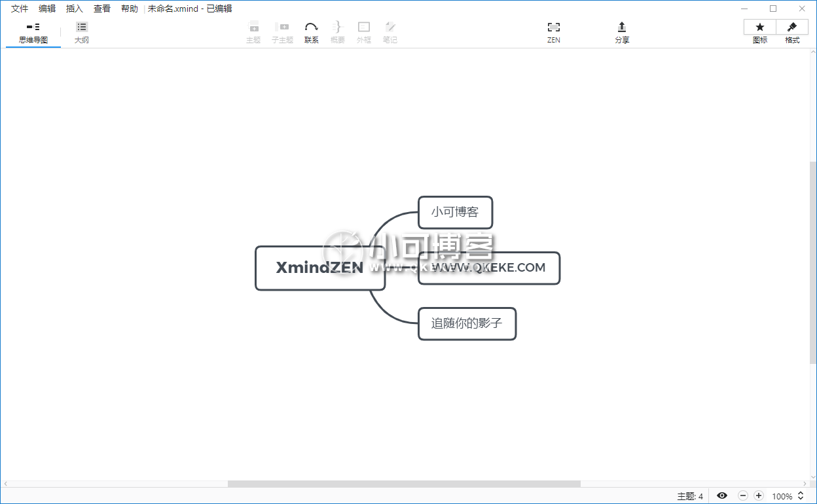
Task: Open the 分享 share options
Action: 622,33
